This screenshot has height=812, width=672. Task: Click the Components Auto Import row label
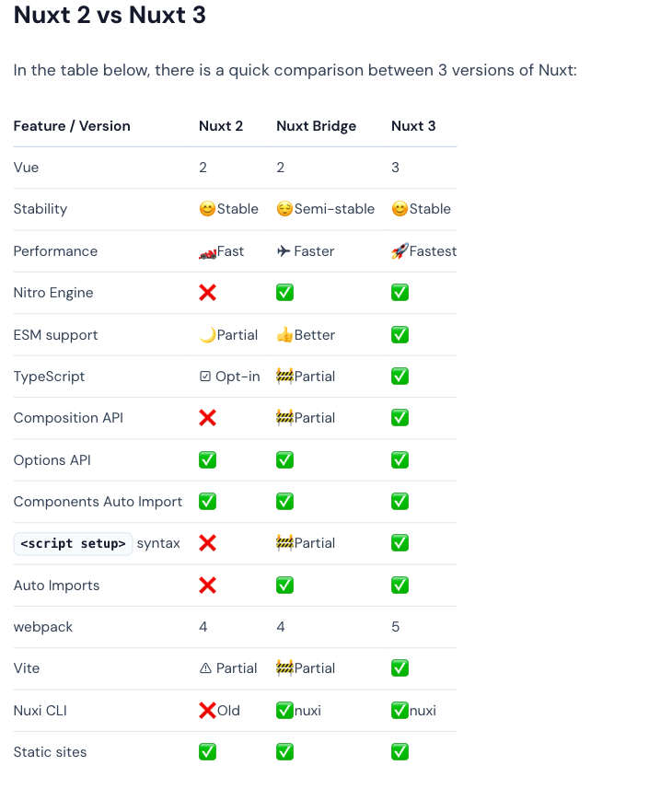click(x=98, y=501)
